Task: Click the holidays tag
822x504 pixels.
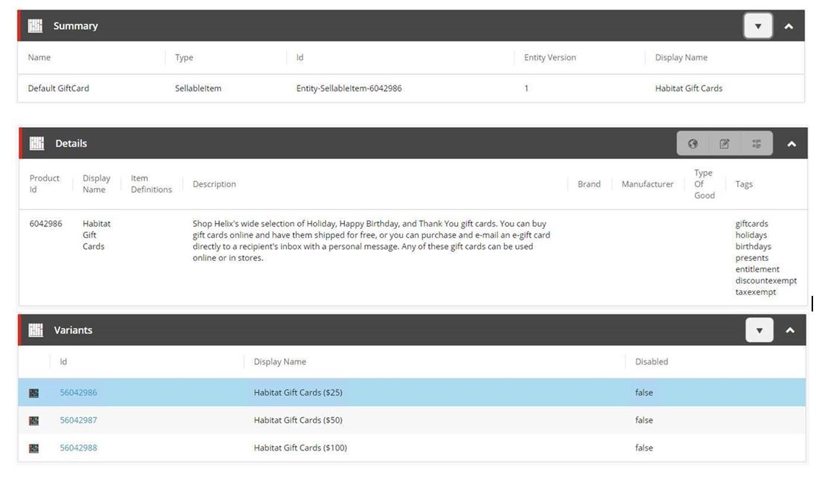Action: pyautogui.click(x=751, y=235)
